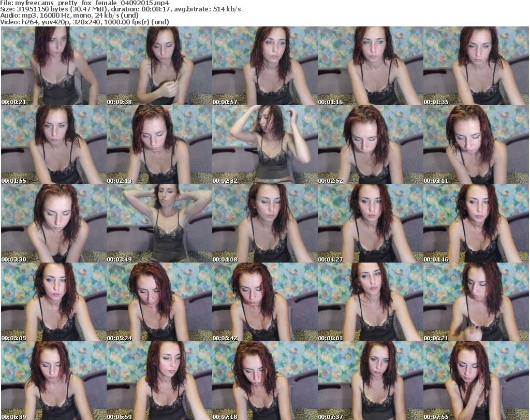Open the frame at timestamp 00:00:38
530x420 pixels.
pos(159,66)
